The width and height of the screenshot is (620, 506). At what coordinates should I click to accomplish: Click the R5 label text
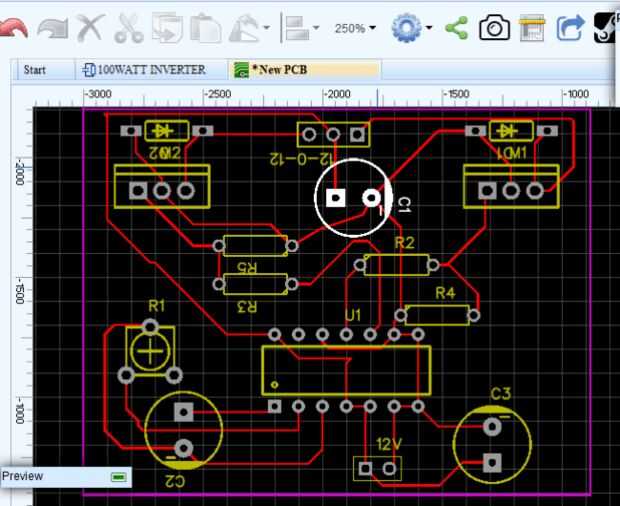click(247, 268)
